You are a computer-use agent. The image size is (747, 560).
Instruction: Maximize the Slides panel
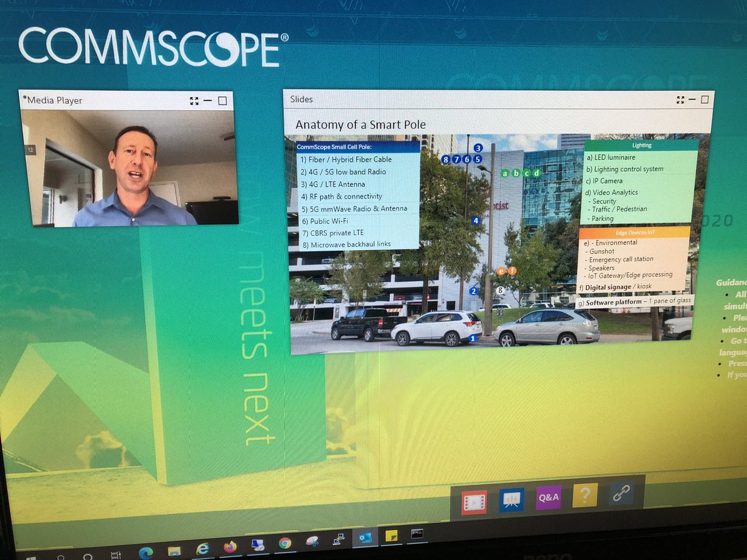705,100
